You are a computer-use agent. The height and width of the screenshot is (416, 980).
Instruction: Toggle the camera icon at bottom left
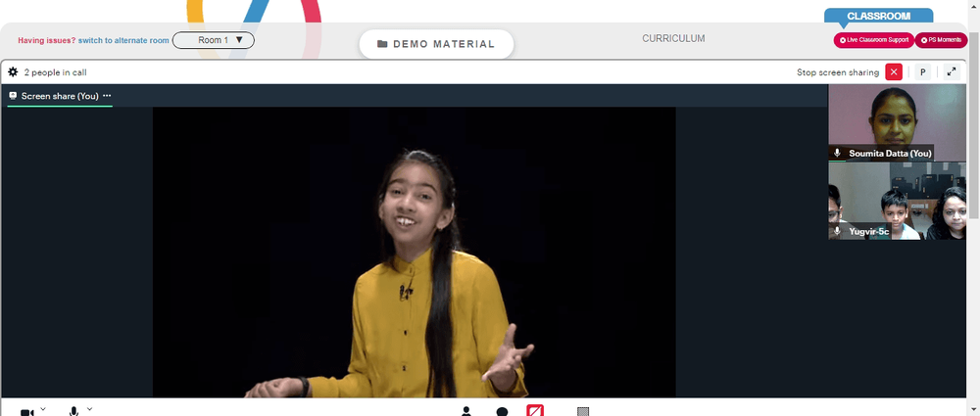pyautogui.click(x=27, y=412)
